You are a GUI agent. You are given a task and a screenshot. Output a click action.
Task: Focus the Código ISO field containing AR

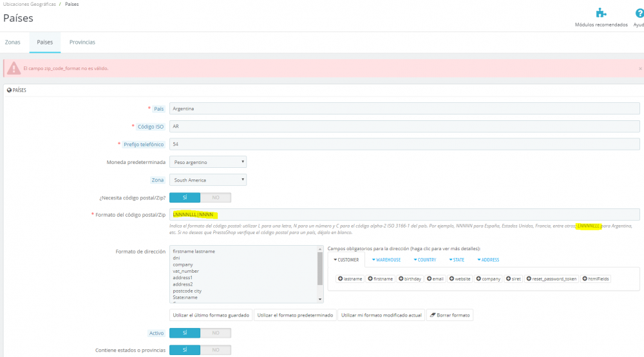pyautogui.click(x=404, y=126)
